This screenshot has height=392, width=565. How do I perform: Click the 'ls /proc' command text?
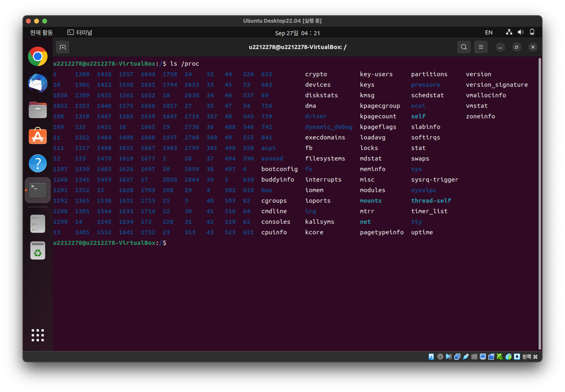click(184, 64)
